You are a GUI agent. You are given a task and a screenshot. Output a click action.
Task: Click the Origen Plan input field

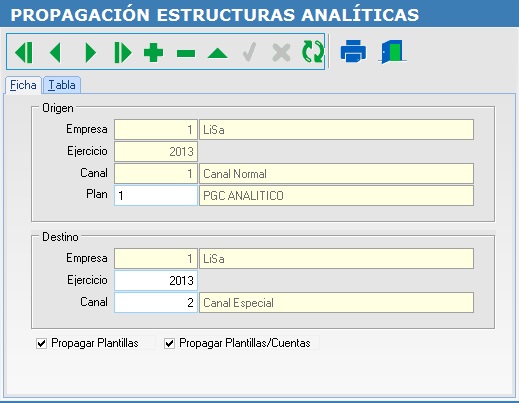(156, 195)
